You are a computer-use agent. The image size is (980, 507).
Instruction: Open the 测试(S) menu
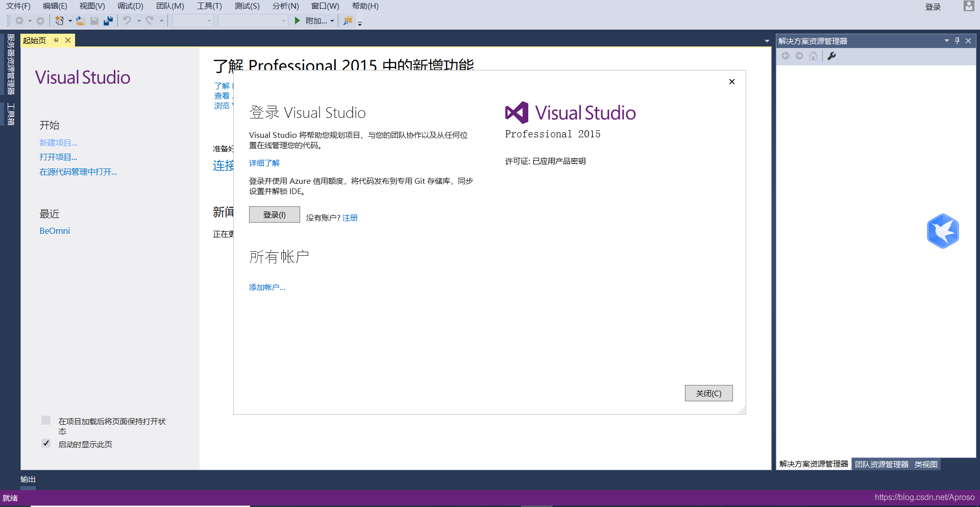247,6
